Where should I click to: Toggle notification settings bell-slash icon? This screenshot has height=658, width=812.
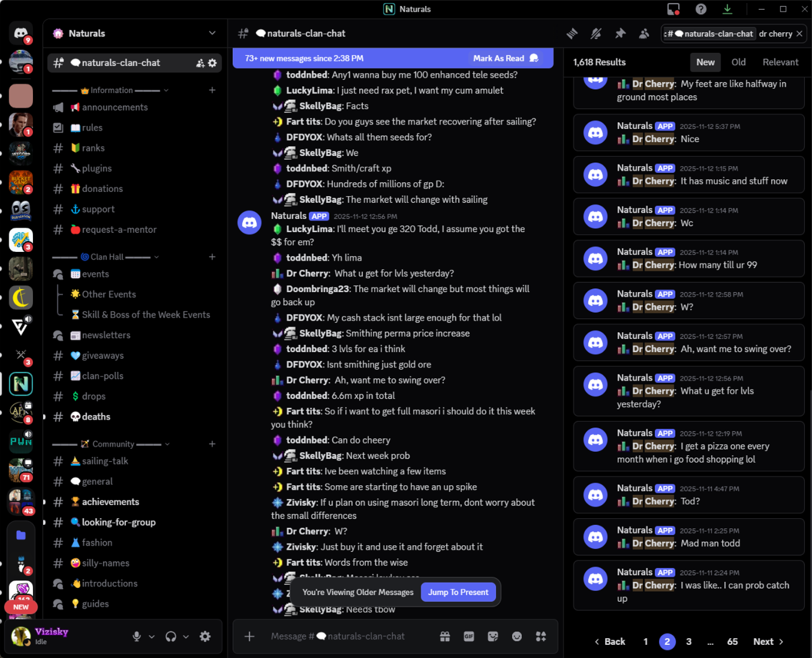click(596, 34)
